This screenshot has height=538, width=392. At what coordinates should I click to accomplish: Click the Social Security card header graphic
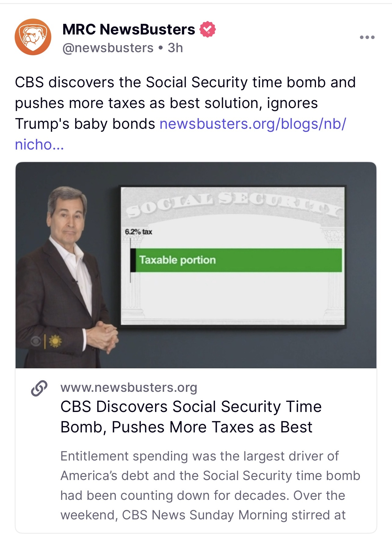tap(233, 205)
